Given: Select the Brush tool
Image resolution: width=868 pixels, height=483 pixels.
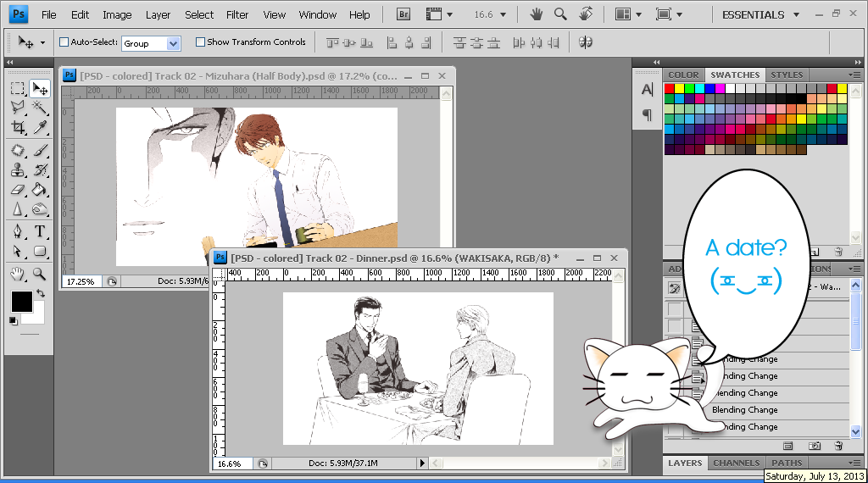Looking at the screenshot, I should pyautogui.click(x=40, y=150).
